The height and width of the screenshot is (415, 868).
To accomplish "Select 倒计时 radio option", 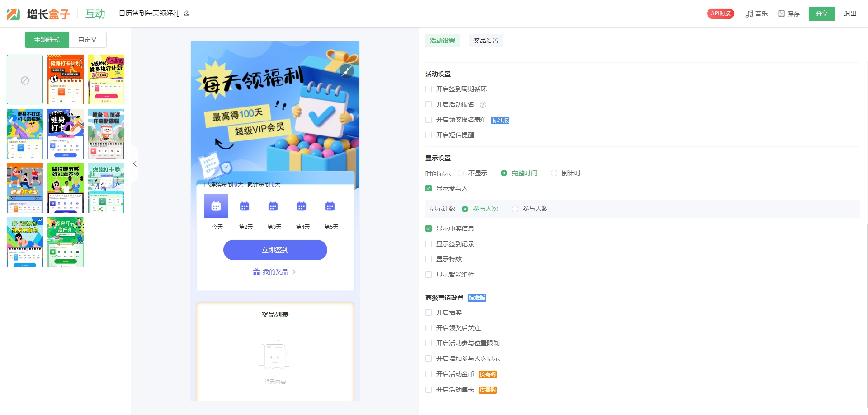I will (x=554, y=173).
